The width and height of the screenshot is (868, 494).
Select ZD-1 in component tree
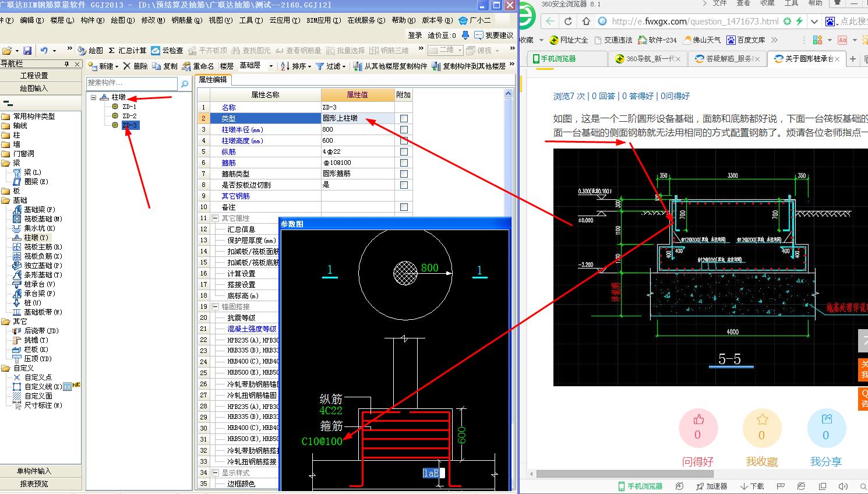click(x=129, y=107)
